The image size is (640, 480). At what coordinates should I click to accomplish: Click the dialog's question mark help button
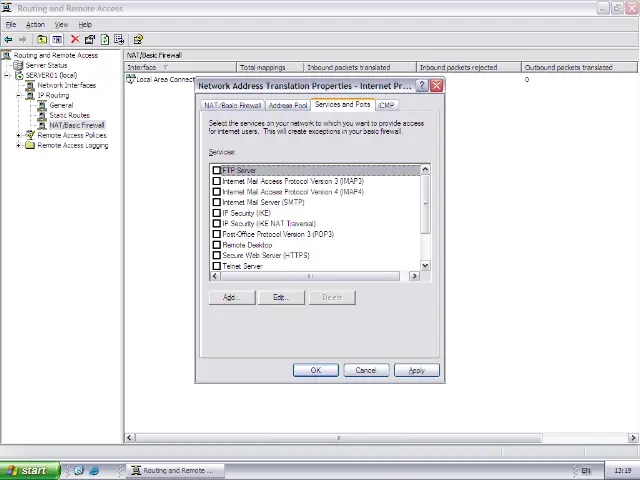click(422, 86)
